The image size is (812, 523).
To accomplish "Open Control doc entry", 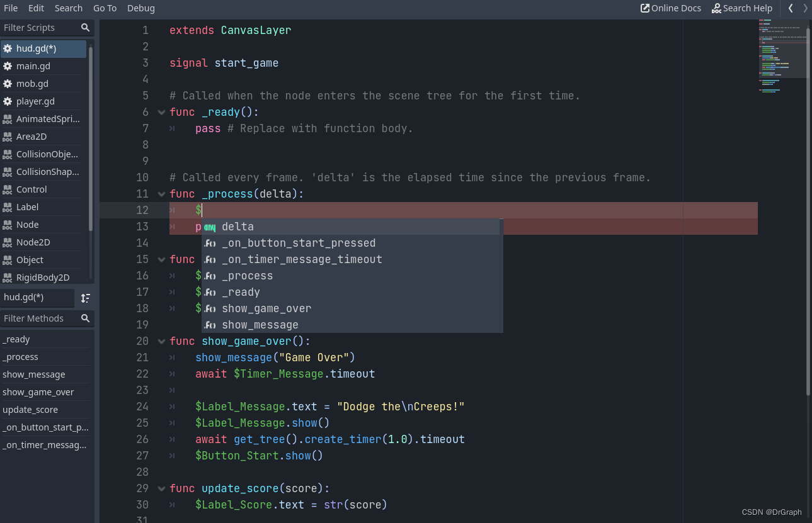I will (x=43, y=189).
